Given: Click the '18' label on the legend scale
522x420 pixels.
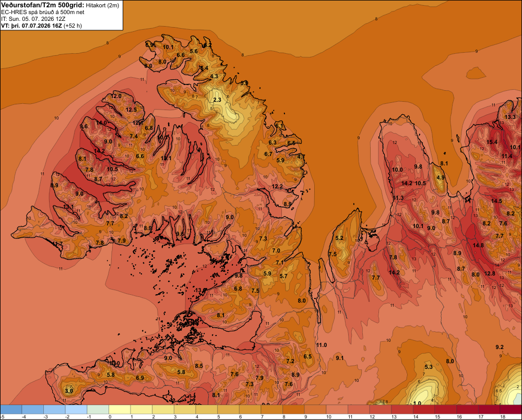Looking at the screenshot, I should (x=503, y=417).
